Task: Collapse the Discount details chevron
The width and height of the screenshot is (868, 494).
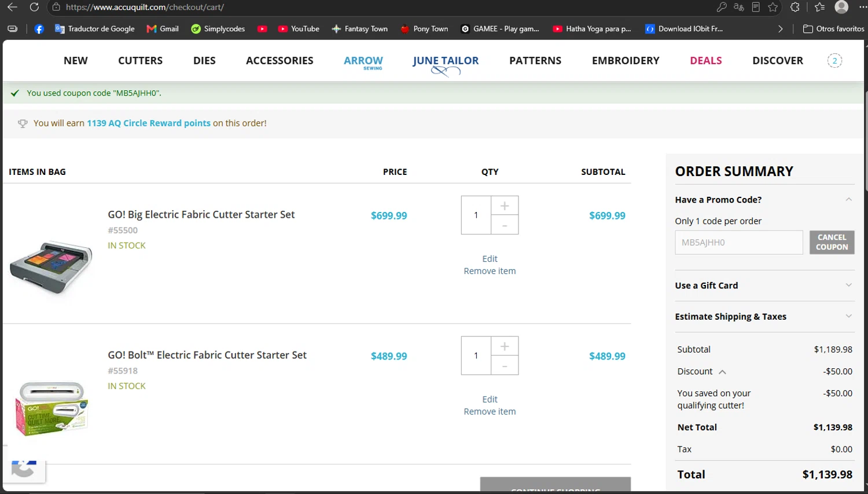Action: (722, 372)
